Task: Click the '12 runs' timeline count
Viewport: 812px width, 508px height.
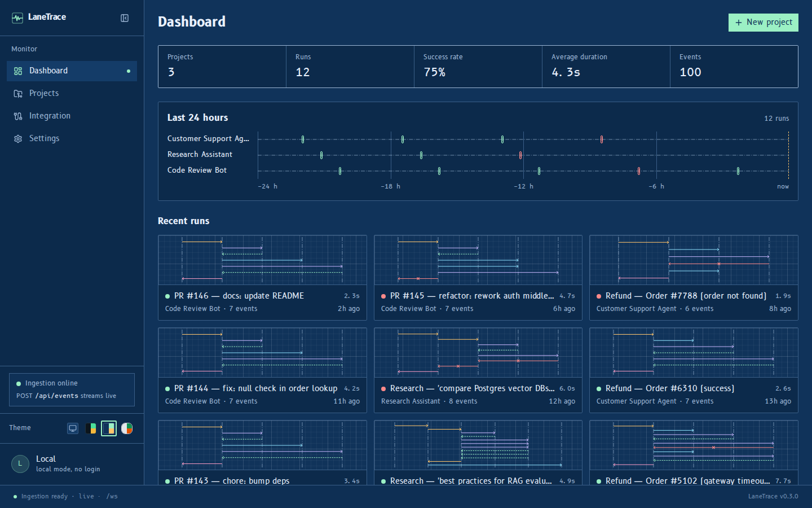Action: [x=776, y=119]
